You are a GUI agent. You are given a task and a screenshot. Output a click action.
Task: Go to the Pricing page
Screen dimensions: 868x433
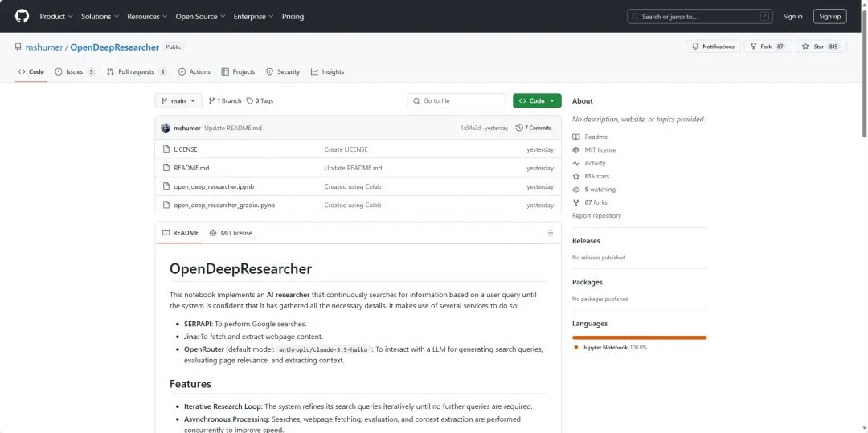293,17
